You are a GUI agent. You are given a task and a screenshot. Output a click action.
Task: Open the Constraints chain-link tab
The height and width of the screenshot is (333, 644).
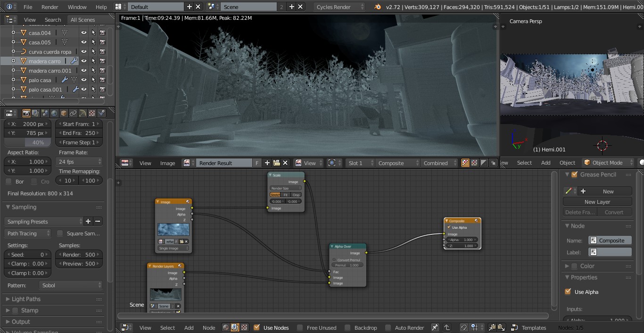[73, 113]
